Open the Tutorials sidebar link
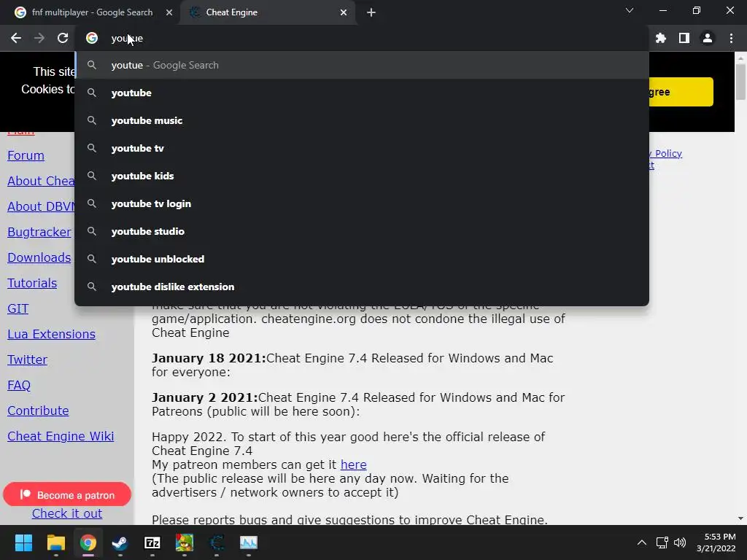747x560 pixels. click(32, 284)
